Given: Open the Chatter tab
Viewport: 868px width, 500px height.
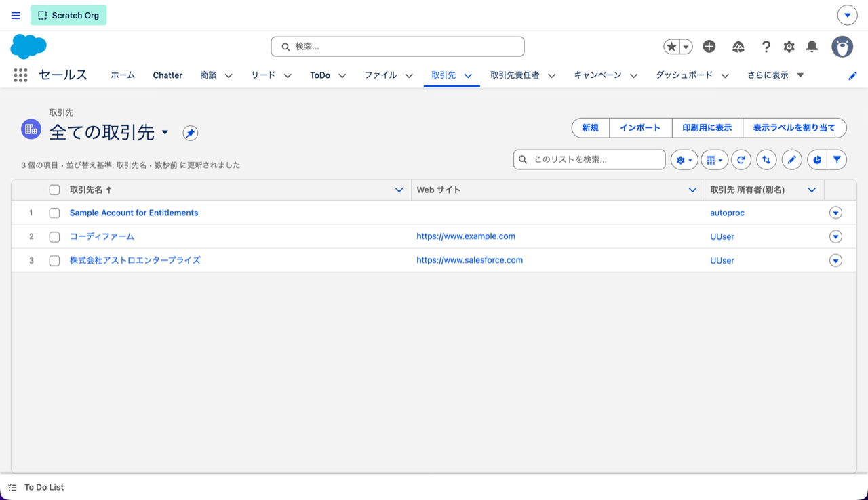Looking at the screenshot, I should [167, 75].
